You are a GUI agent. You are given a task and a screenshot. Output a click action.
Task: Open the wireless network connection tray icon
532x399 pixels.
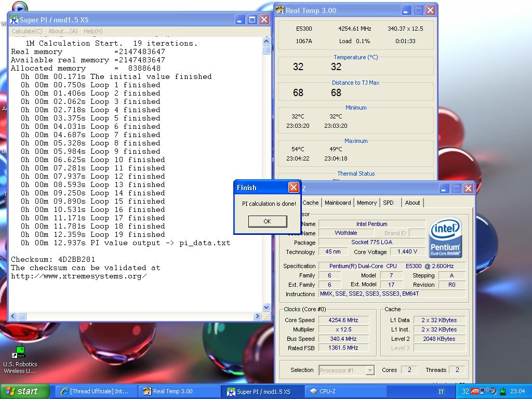coord(484,391)
